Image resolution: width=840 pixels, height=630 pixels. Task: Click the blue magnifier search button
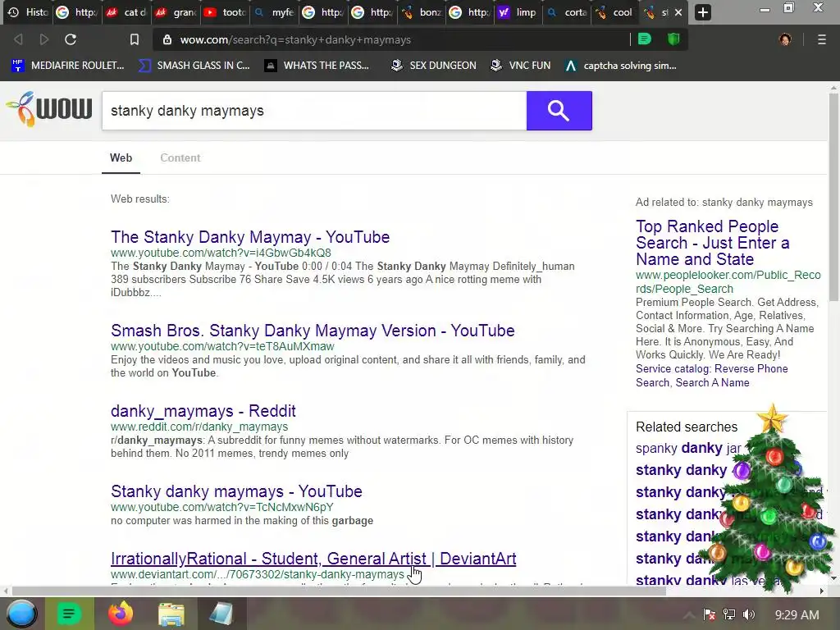(559, 111)
